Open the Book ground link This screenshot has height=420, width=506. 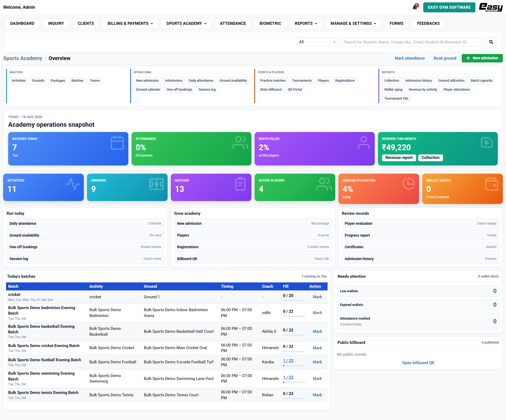pos(445,58)
